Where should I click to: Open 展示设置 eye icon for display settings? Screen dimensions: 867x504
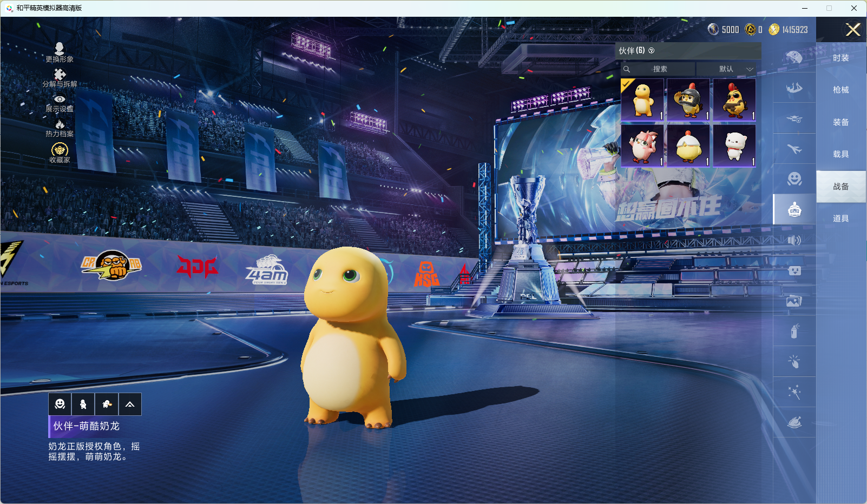(60, 103)
